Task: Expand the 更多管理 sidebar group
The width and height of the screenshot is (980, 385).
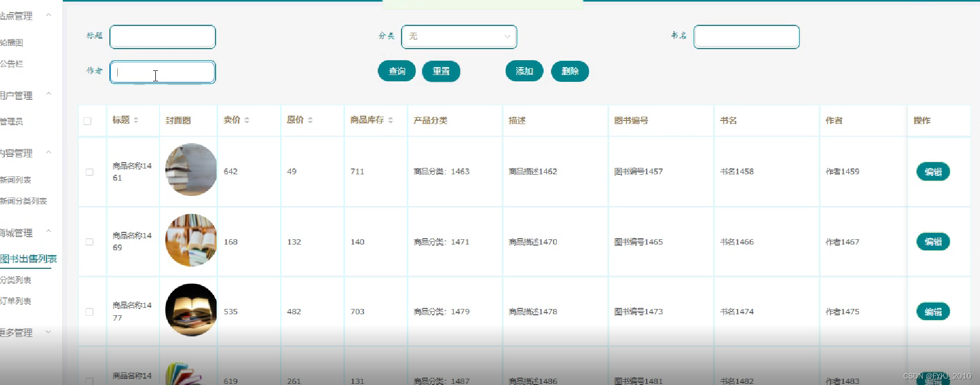Action: [49, 332]
